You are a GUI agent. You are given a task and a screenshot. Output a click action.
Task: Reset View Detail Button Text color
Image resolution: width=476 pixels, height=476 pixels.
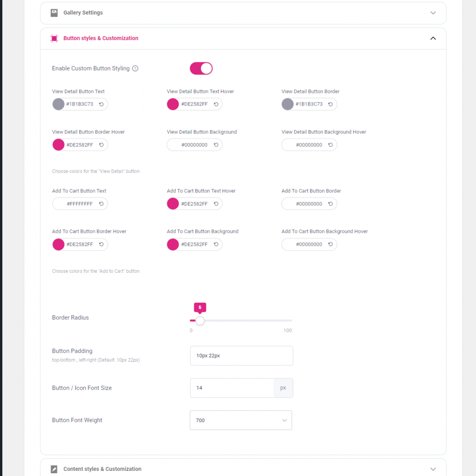pos(101,104)
